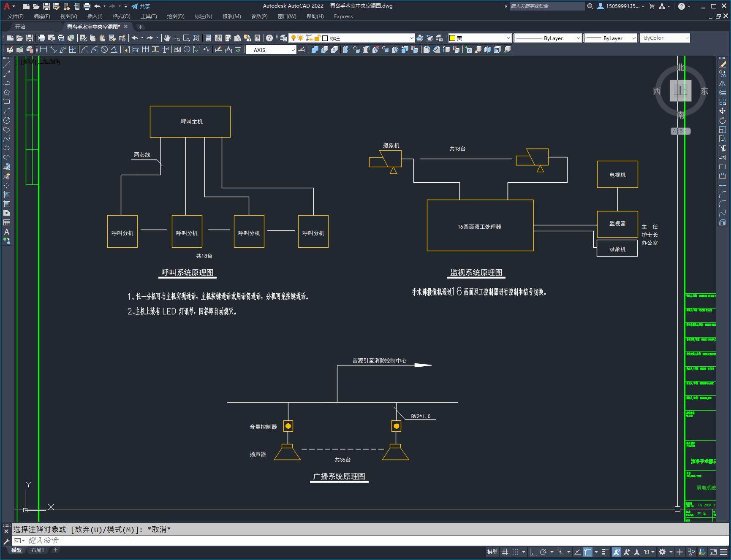The height and width of the screenshot is (560, 731).
Task: Switch to the 布局1 layout tab
Action: point(37,550)
